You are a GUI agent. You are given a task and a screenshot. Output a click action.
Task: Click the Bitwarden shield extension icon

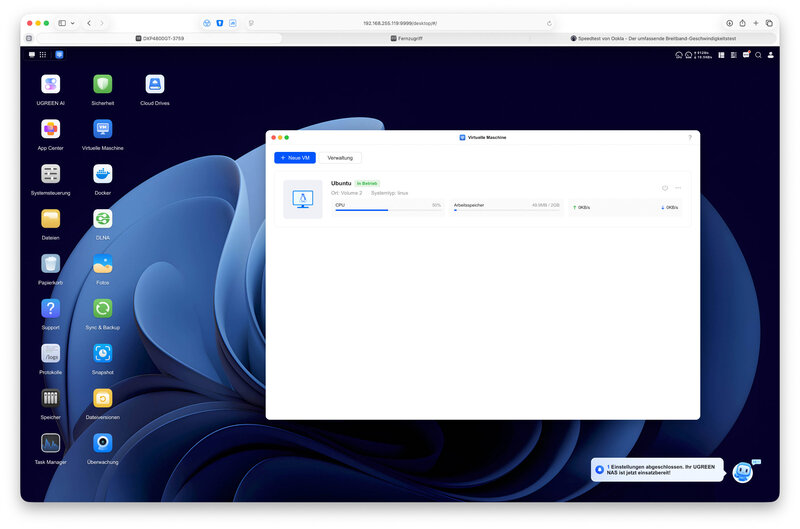pos(220,23)
